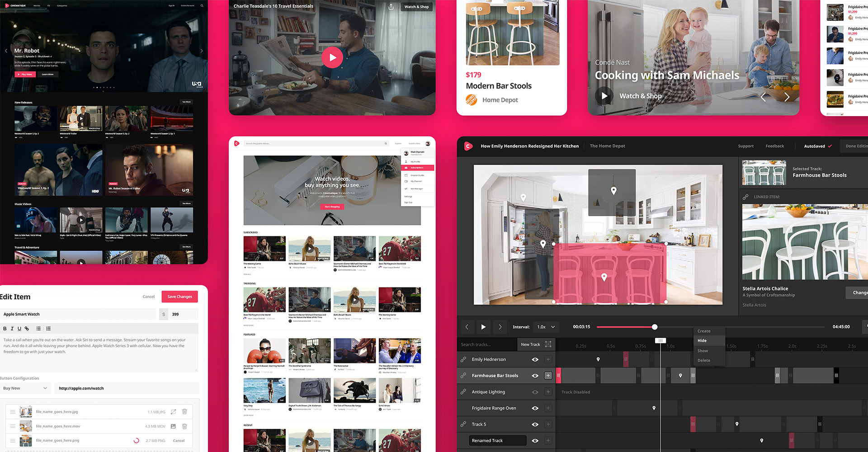Toggle visibility of Track 5
This screenshot has width=868, height=452.
click(x=535, y=424)
